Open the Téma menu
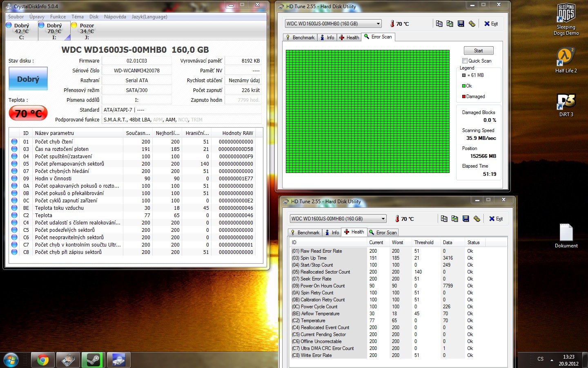This screenshot has height=368, width=588. [78, 17]
